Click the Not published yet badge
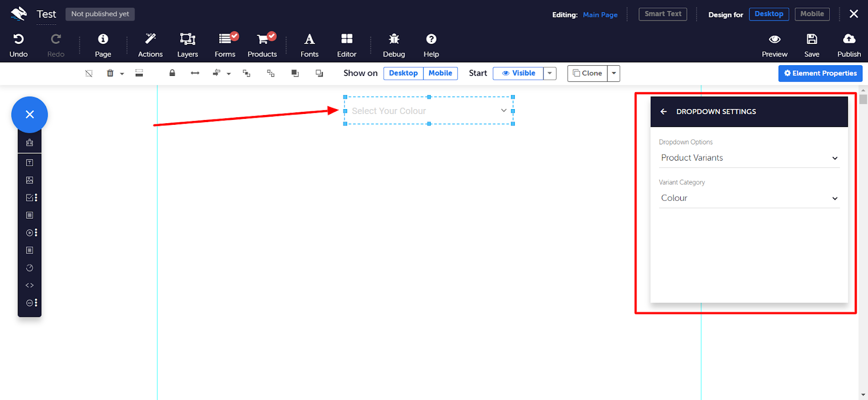The image size is (868, 400). 100,14
